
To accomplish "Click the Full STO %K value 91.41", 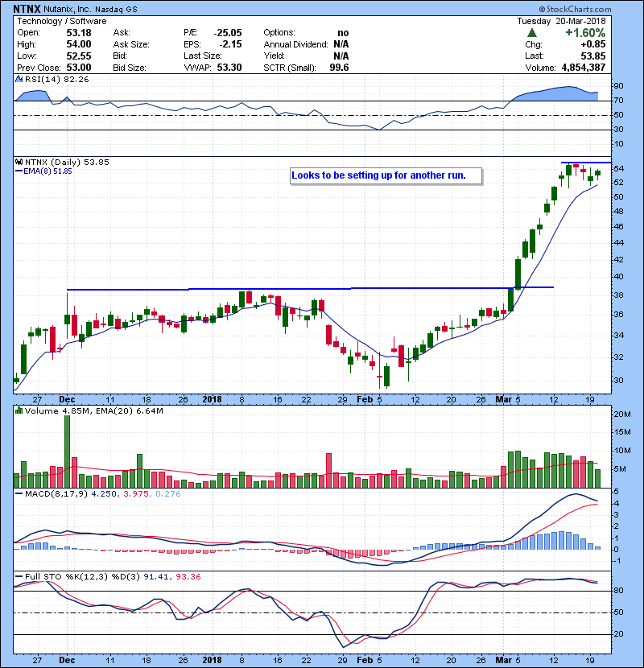I will point(156,577).
